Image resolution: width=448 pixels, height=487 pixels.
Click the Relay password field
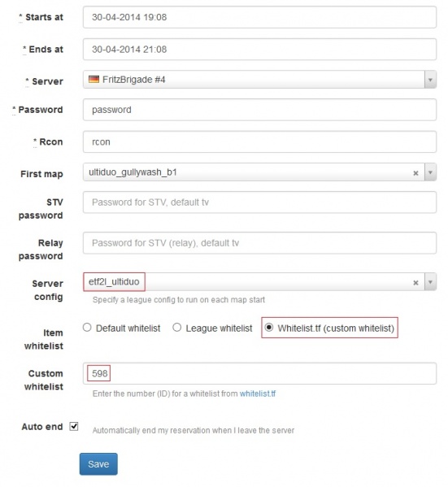259,243
